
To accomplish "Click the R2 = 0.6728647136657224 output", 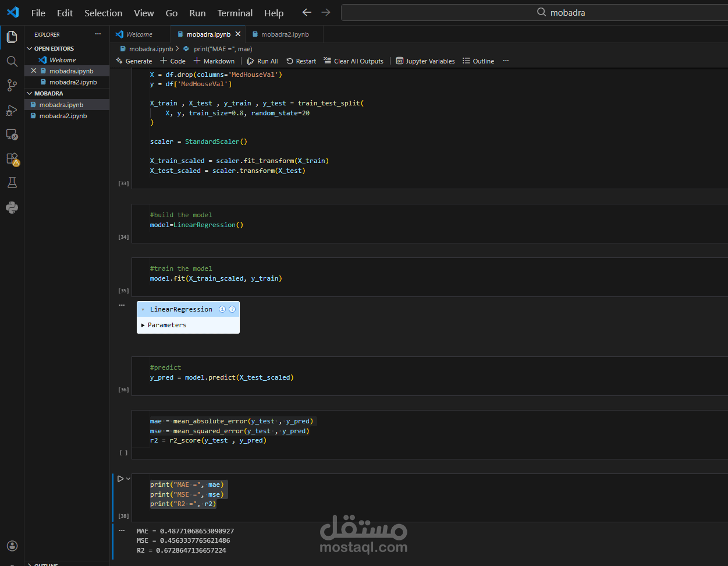I will (x=182, y=550).
